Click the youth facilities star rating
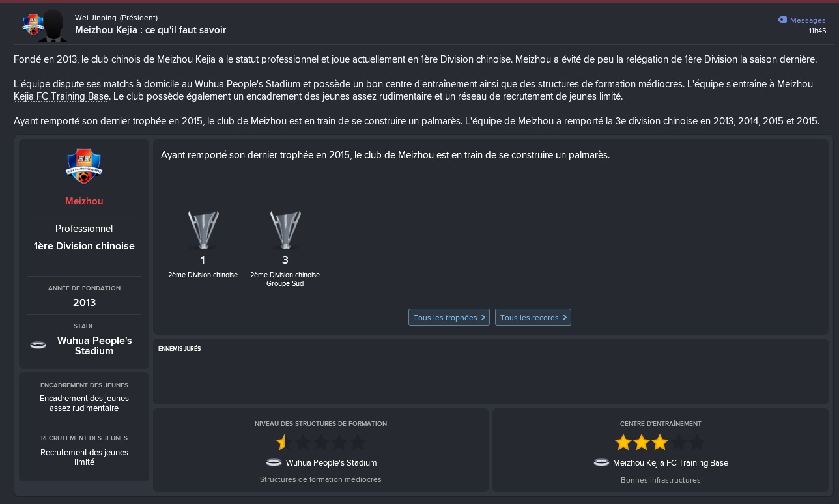This screenshot has width=839, height=504. [320, 443]
